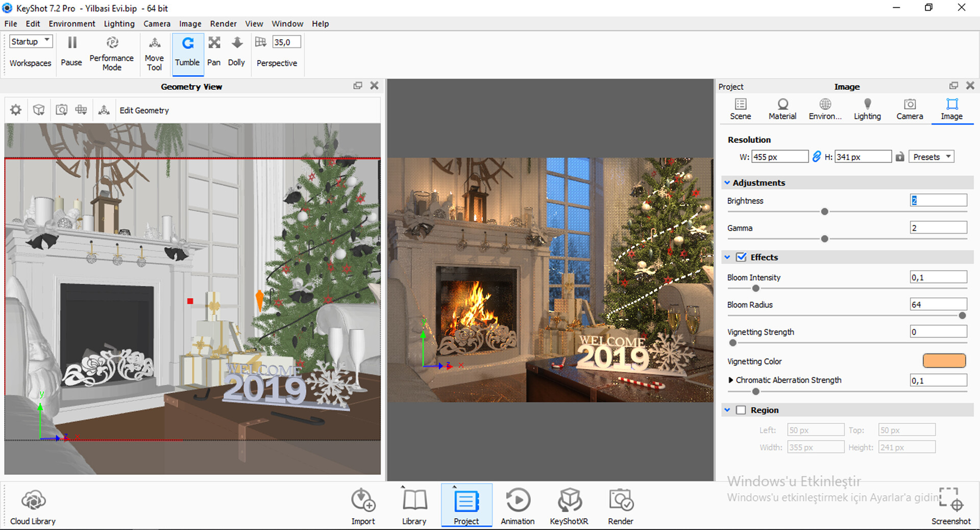The image size is (980, 530).
Task: Click the resolution Width field
Action: tap(780, 157)
